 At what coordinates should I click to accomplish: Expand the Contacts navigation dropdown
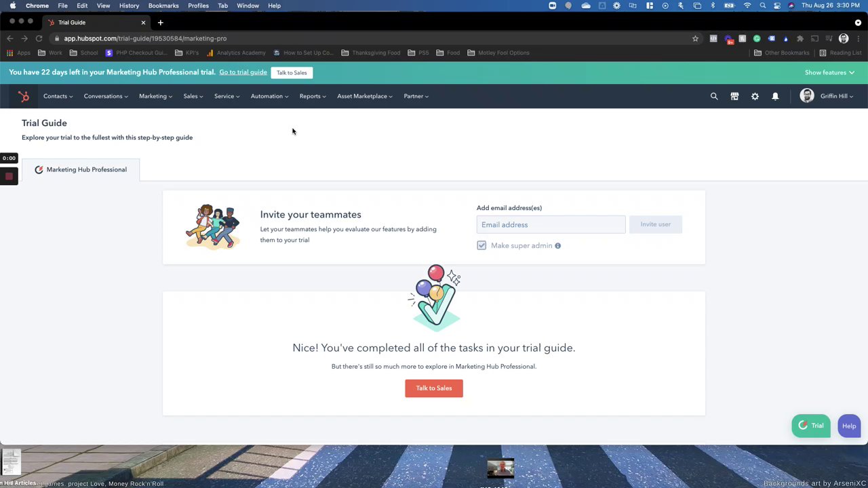(58, 96)
